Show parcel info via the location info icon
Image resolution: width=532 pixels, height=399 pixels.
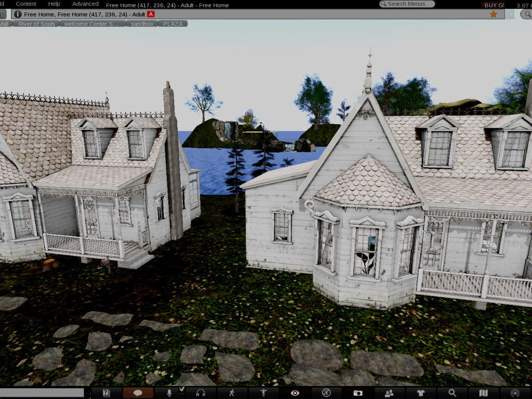pyautogui.click(x=18, y=14)
